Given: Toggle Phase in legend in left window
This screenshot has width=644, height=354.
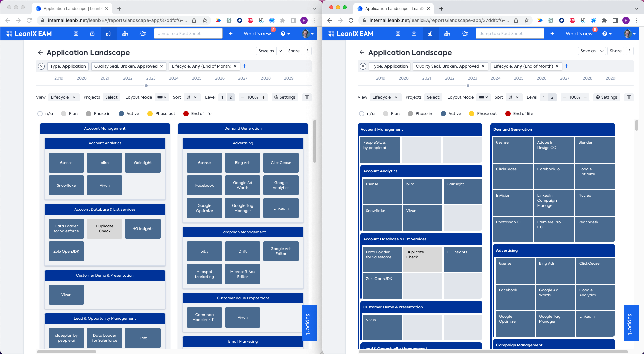Looking at the screenshot, I should pos(98,114).
